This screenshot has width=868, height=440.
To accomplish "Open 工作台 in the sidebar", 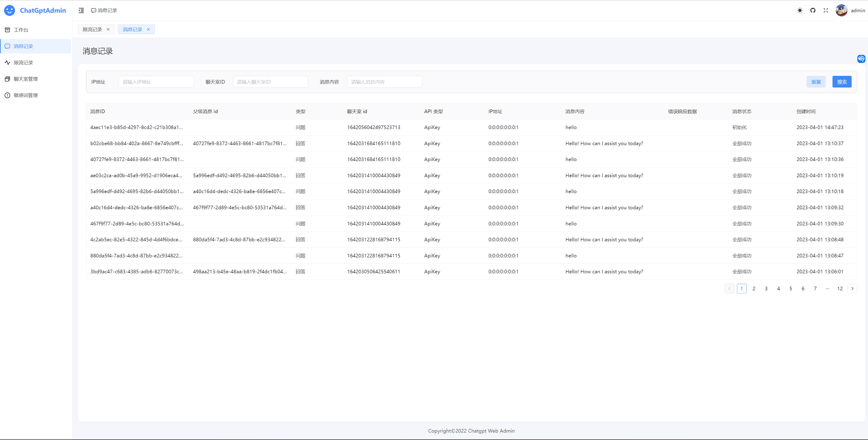I will (x=21, y=30).
